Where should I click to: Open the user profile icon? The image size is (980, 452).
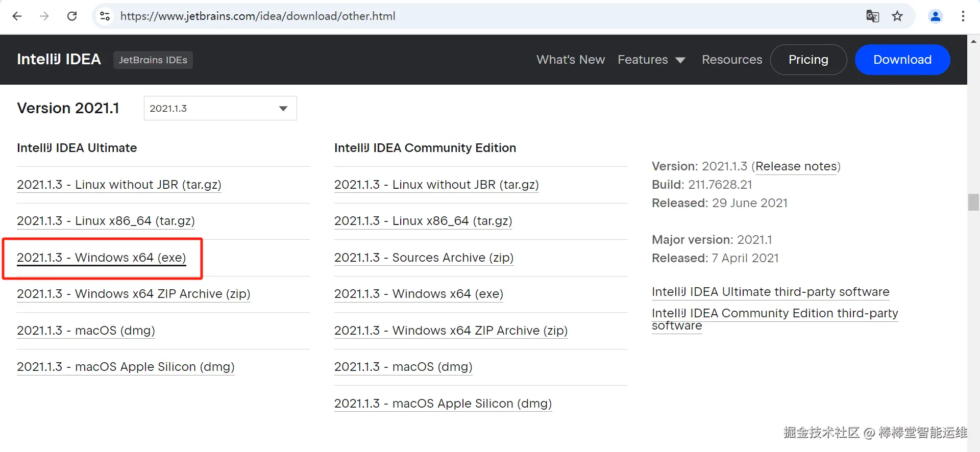935,16
